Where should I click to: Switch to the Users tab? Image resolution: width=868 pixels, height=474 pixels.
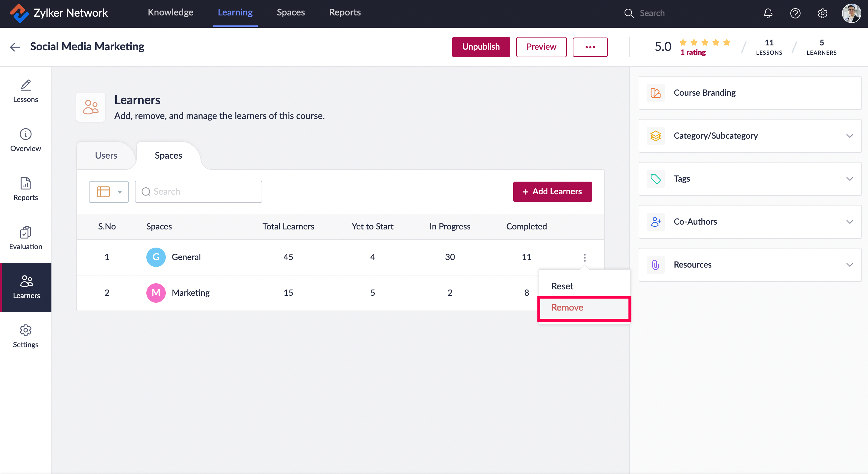point(106,155)
